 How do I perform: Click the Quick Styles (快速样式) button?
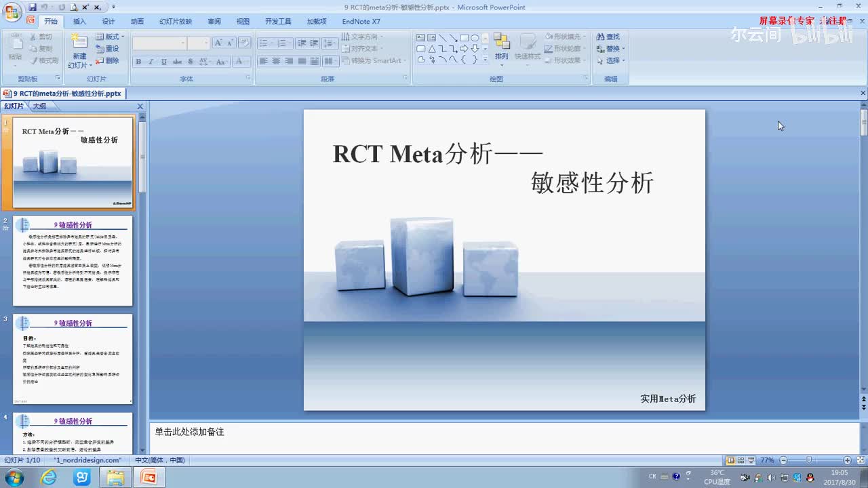[528, 48]
